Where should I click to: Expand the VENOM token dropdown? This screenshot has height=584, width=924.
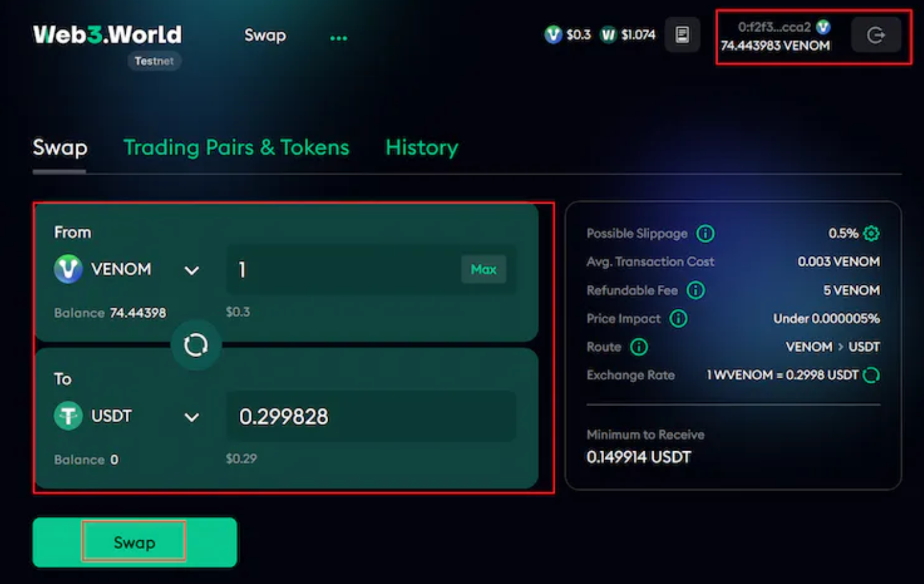(x=192, y=270)
